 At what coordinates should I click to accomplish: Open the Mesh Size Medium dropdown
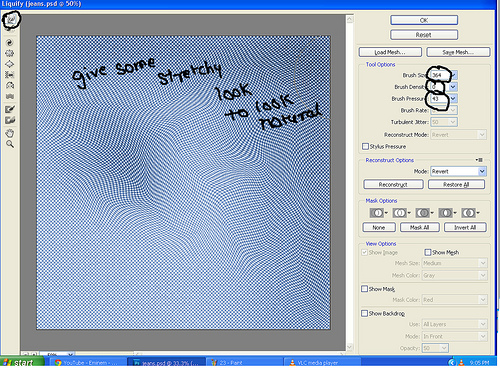454,263
